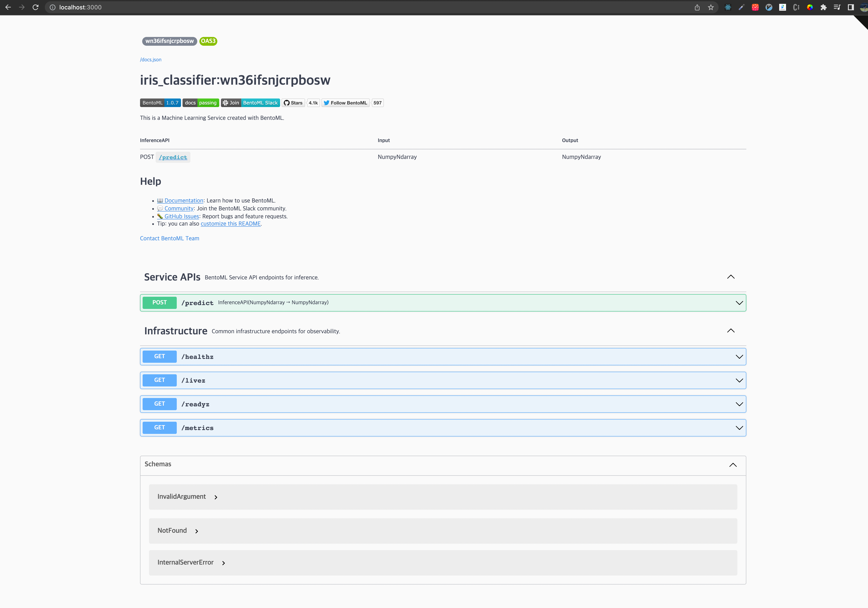The height and width of the screenshot is (608, 868).
Task: Click the GET label on /healthz
Action: (159, 356)
